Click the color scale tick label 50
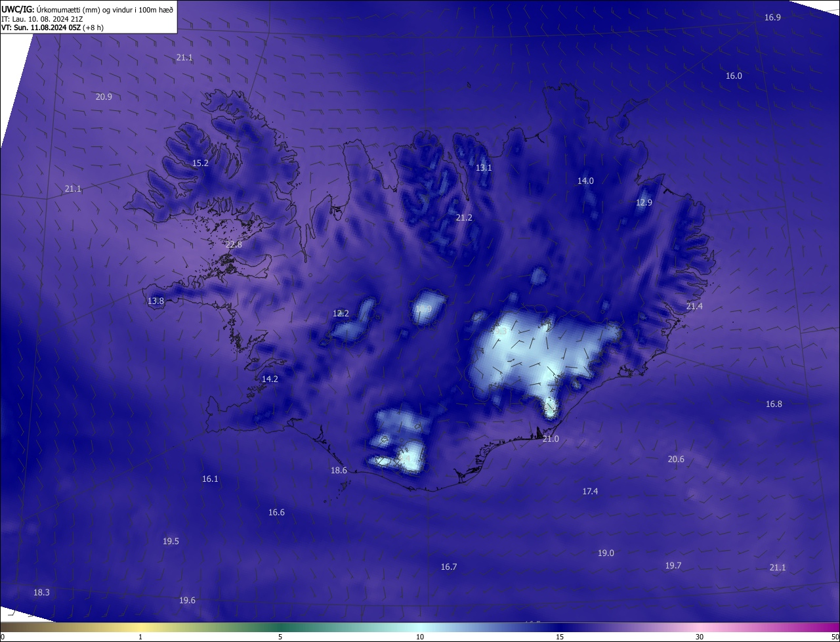840x642 pixels. pos(835,637)
